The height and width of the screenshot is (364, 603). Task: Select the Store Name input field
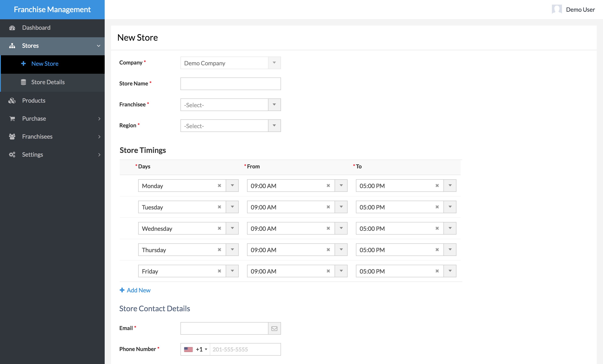(x=230, y=84)
